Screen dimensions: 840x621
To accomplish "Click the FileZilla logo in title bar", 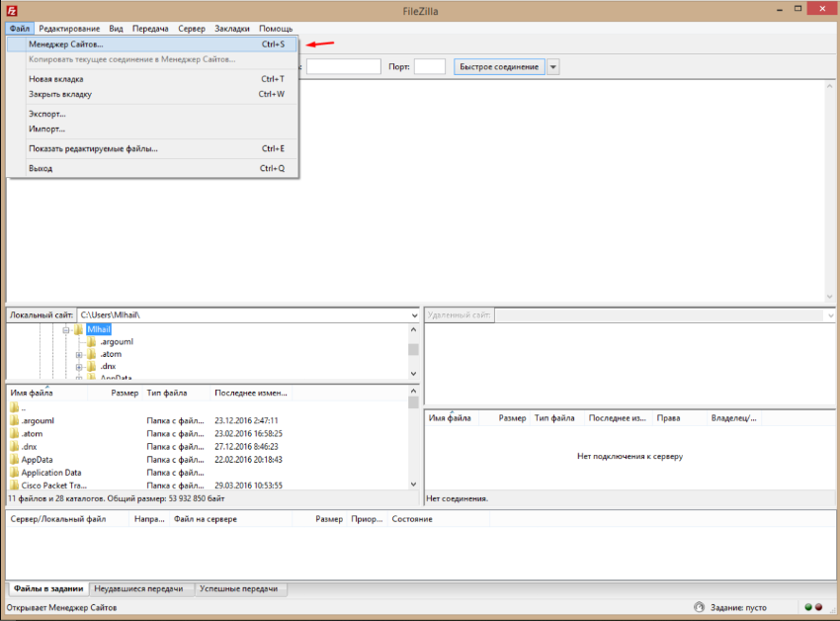I will 12,10.
